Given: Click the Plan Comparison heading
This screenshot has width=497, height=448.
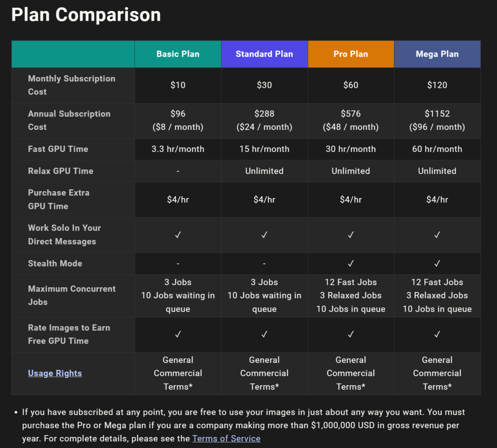Looking at the screenshot, I should [x=86, y=15].
